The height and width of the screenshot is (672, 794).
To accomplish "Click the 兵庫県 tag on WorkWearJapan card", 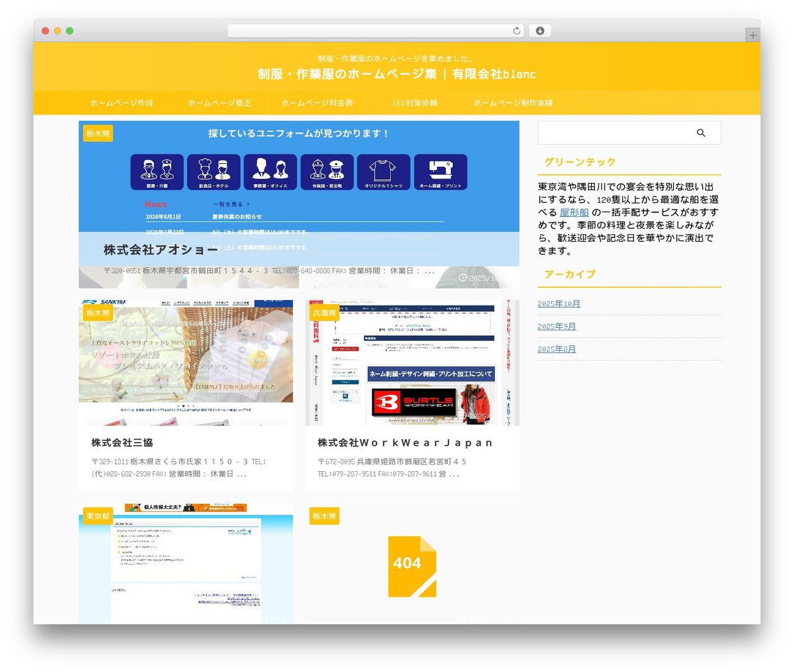I will (324, 313).
